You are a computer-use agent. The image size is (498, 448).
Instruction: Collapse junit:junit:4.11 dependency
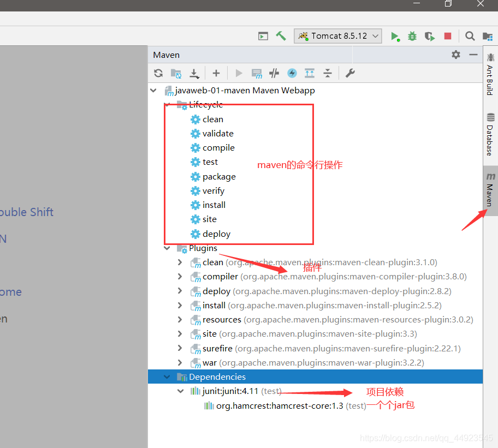[180, 391]
